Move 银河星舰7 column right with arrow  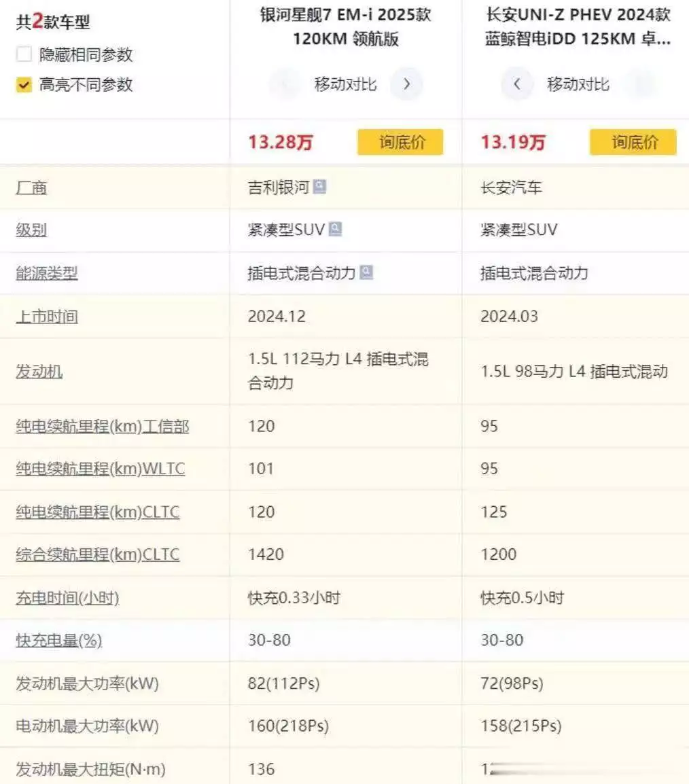click(x=406, y=84)
